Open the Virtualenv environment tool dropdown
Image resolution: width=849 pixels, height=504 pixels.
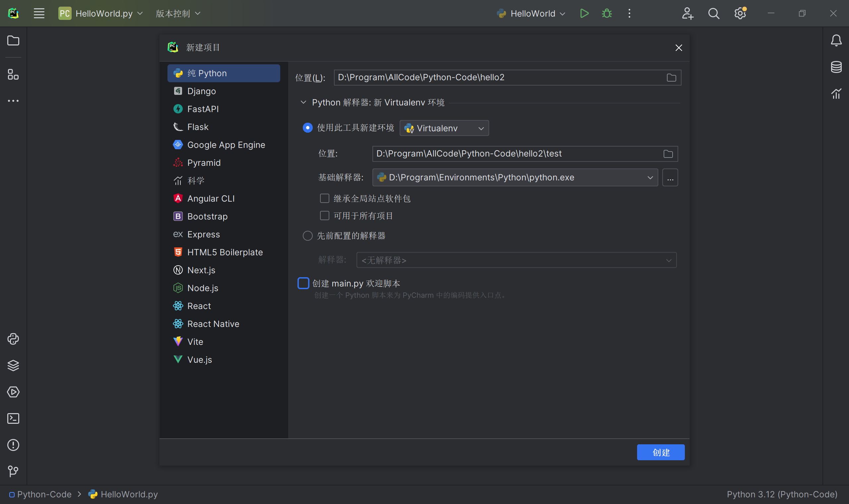click(x=444, y=128)
